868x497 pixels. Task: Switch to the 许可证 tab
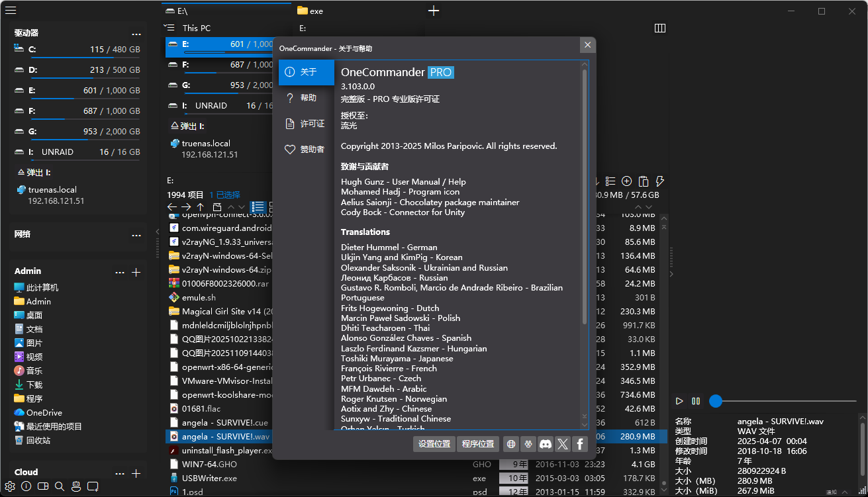[x=306, y=124]
